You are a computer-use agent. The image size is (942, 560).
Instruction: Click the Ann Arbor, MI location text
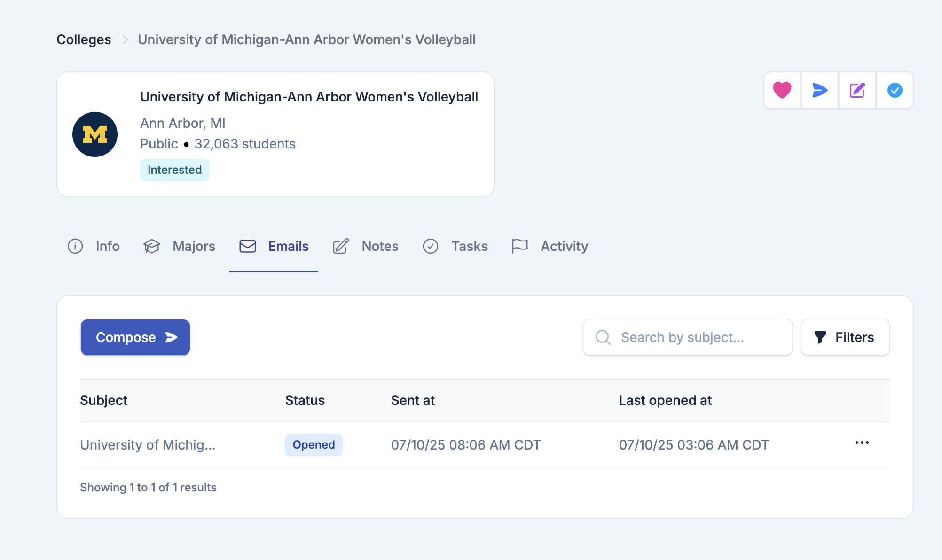(183, 123)
